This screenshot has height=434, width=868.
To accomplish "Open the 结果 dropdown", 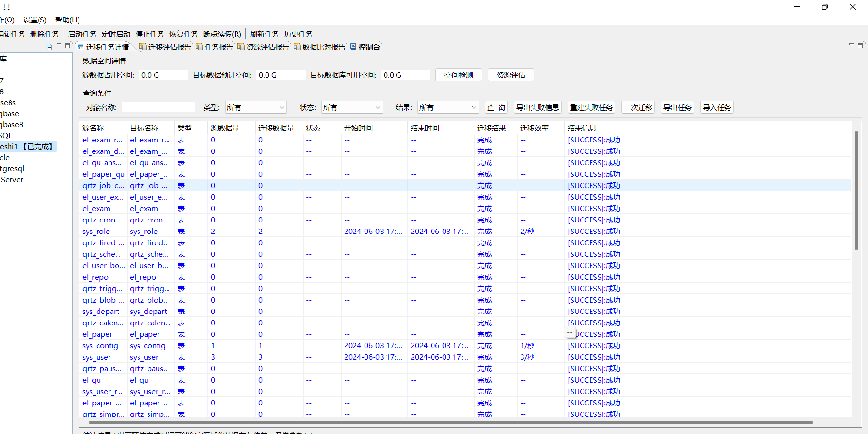I will coord(448,108).
